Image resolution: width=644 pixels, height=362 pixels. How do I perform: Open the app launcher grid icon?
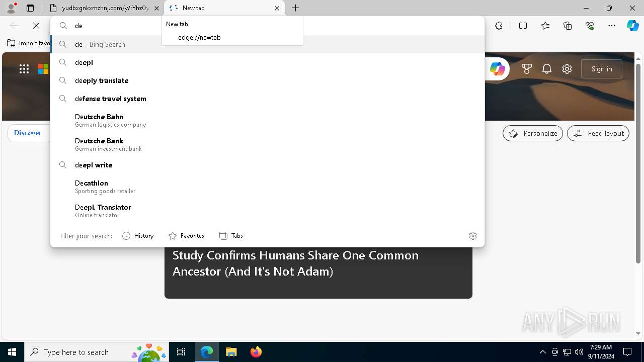pyautogui.click(x=24, y=69)
